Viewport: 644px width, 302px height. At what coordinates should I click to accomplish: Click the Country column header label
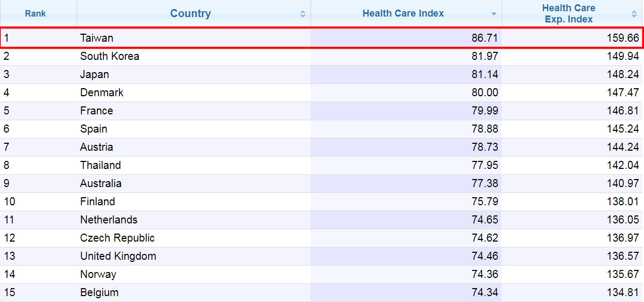pos(191,14)
